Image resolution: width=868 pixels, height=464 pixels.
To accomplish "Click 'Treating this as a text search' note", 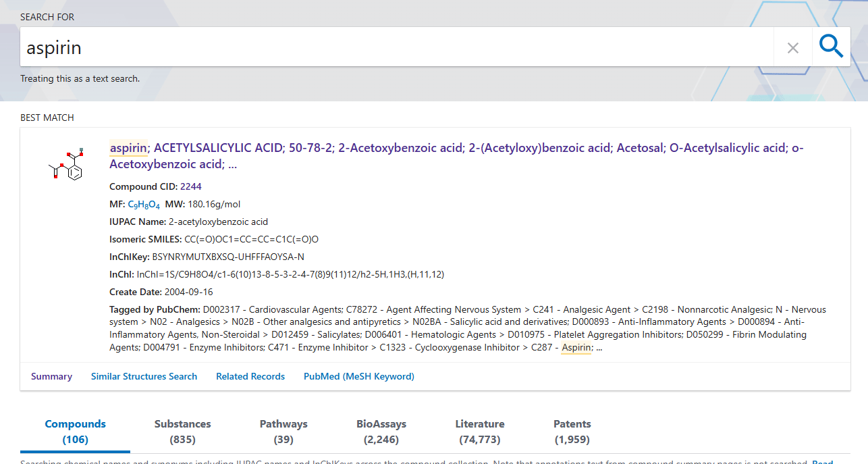I will point(80,78).
